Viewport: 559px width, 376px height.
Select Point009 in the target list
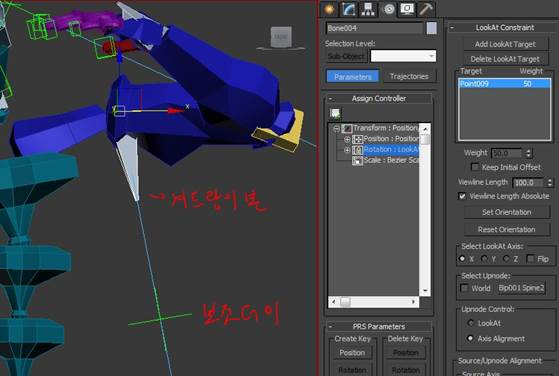click(x=504, y=84)
